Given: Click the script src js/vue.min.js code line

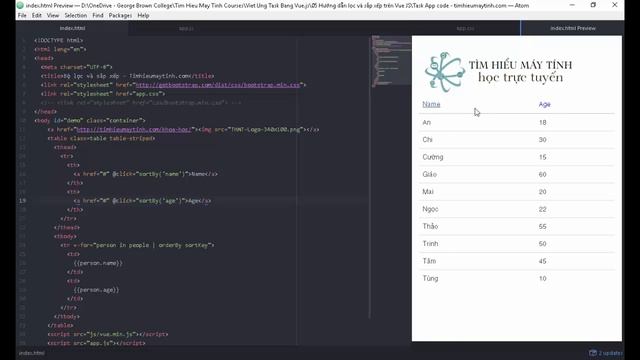Looking at the screenshot, I should coord(108,334).
